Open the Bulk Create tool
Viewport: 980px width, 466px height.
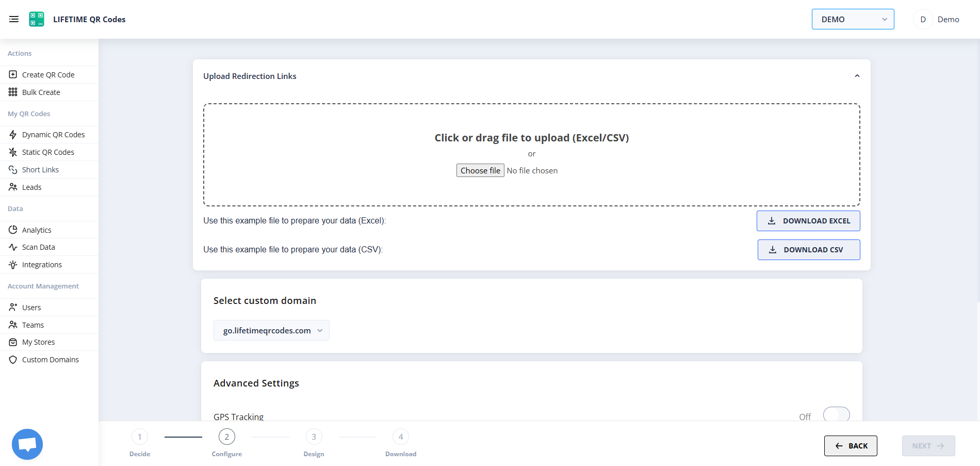coord(41,92)
